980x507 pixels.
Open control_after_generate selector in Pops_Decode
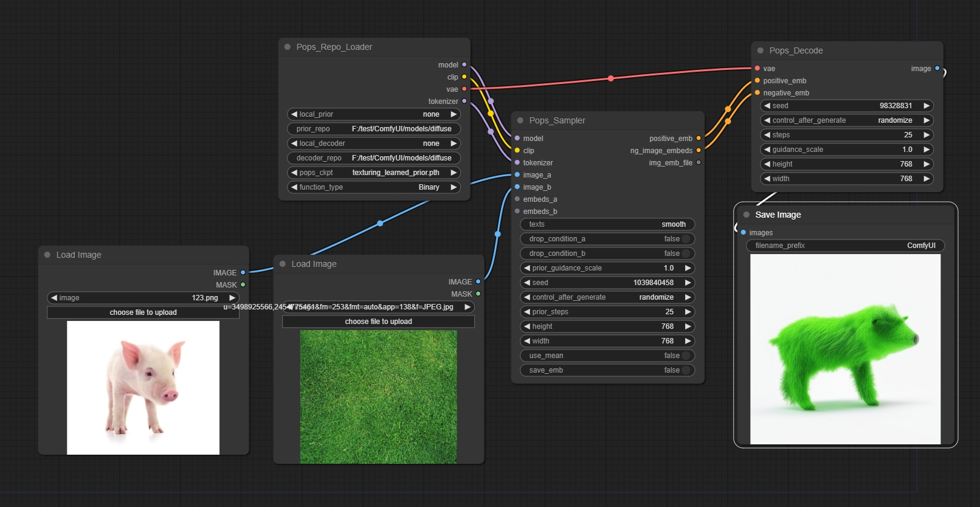(x=847, y=120)
